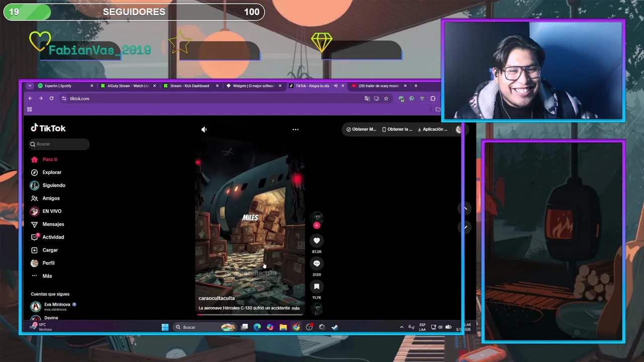This screenshot has width=644, height=362.
Task: Bookmark page with star icon
Action: [x=386, y=99]
